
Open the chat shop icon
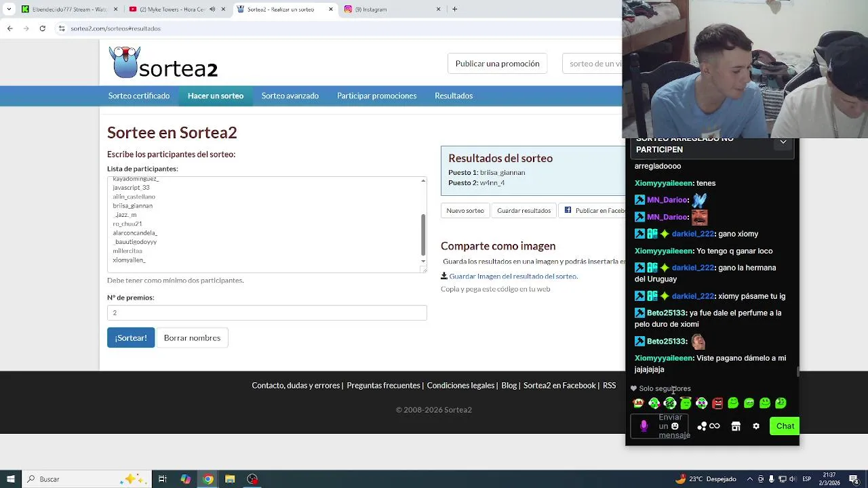coord(736,426)
